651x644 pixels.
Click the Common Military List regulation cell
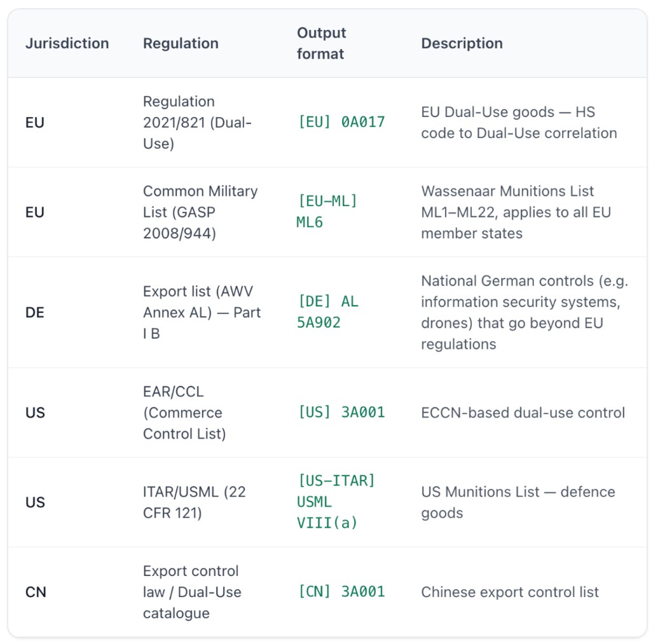200,212
